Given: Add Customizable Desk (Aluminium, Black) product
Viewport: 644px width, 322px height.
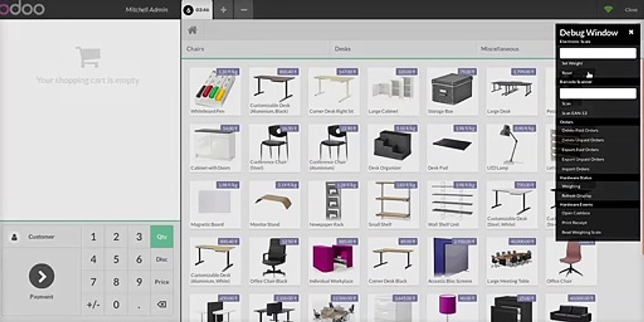Looking at the screenshot, I should point(275,91).
